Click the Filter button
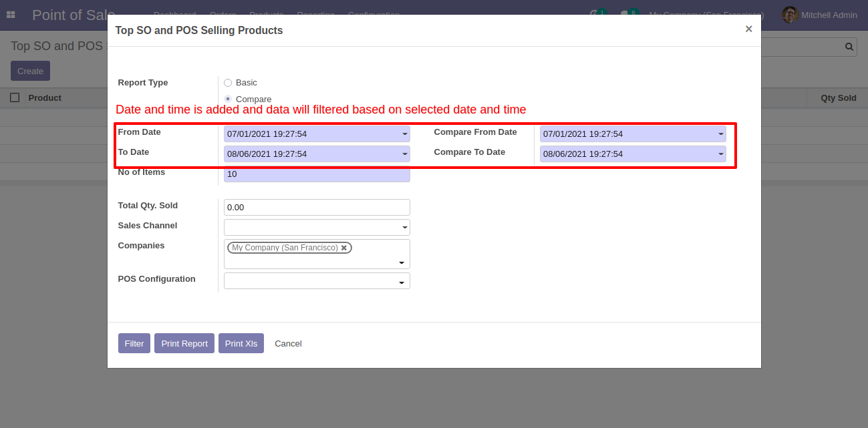 pyautogui.click(x=134, y=343)
